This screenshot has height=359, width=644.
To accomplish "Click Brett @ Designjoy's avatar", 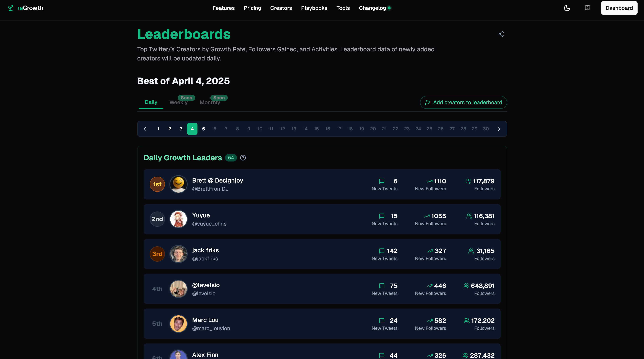I will (x=178, y=184).
